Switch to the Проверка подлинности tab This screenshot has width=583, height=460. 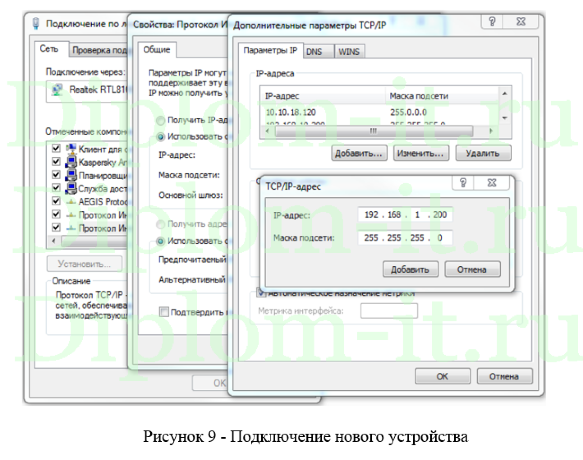click(x=99, y=50)
